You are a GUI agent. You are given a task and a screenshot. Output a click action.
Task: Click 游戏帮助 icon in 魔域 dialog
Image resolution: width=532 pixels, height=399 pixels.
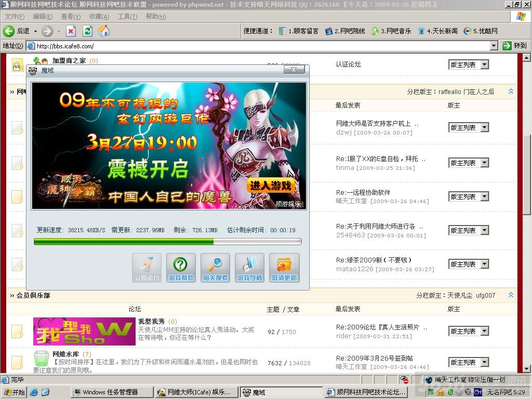(x=181, y=268)
